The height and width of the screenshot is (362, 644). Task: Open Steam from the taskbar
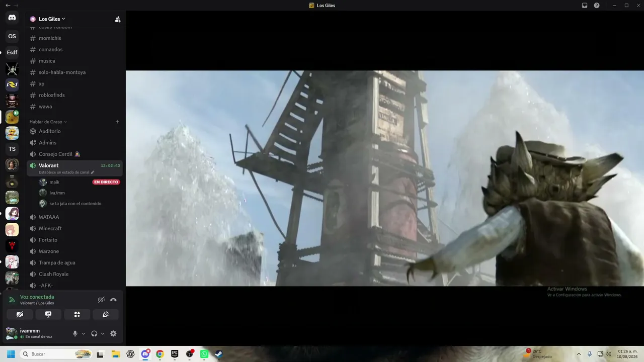[219, 354]
